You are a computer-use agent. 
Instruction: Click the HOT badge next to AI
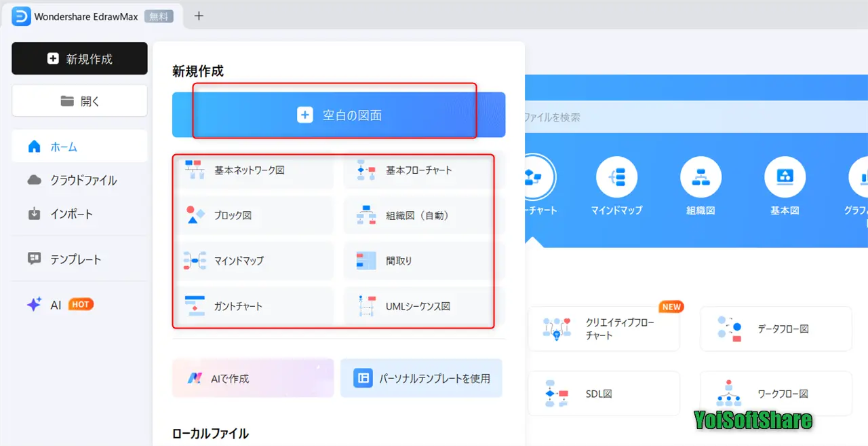[x=81, y=305]
